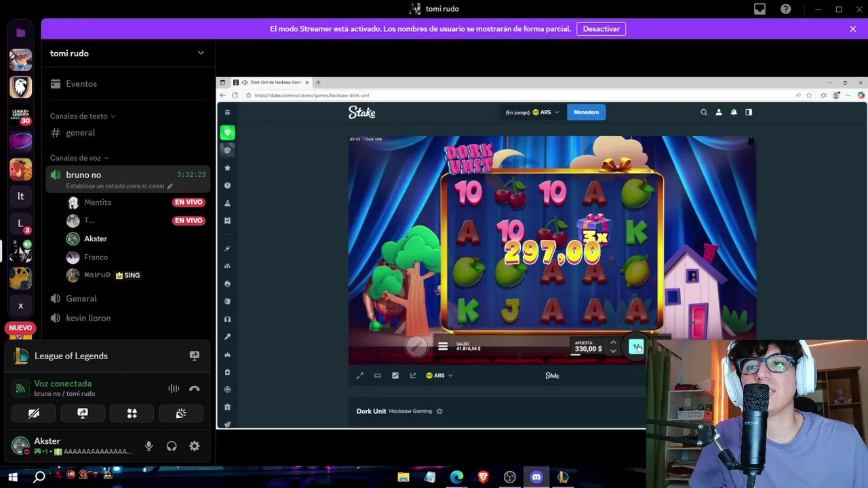
Task: Join the General voice channel
Action: (x=127, y=298)
